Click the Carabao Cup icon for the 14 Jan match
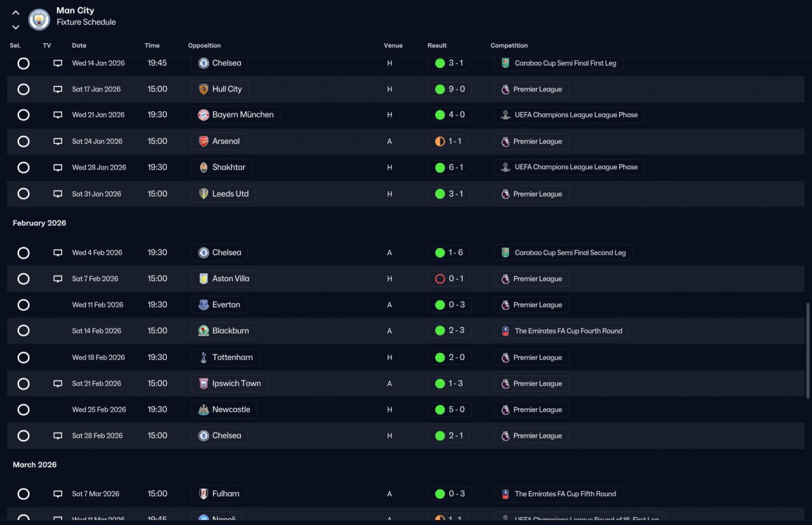812x525 pixels. click(x=506, y=63)
